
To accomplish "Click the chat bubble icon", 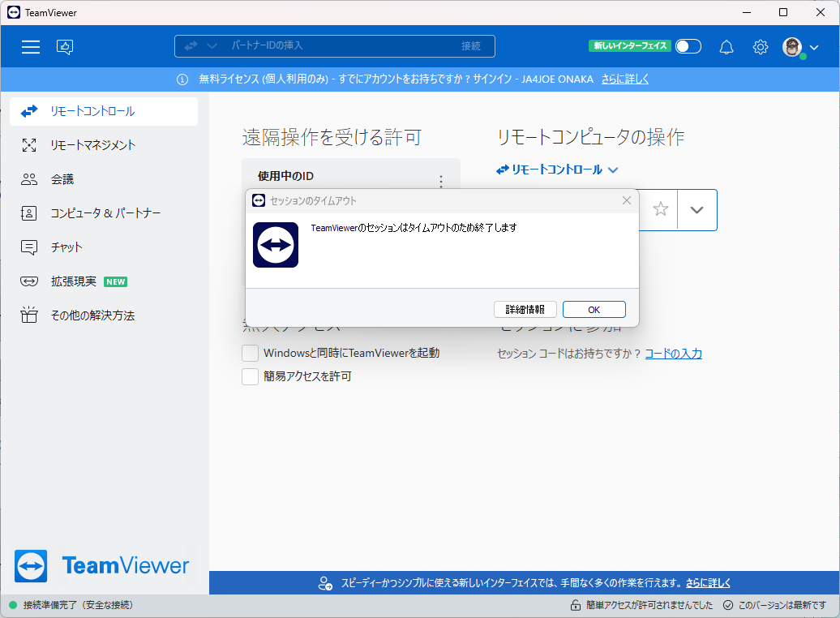I will (29, 247).
